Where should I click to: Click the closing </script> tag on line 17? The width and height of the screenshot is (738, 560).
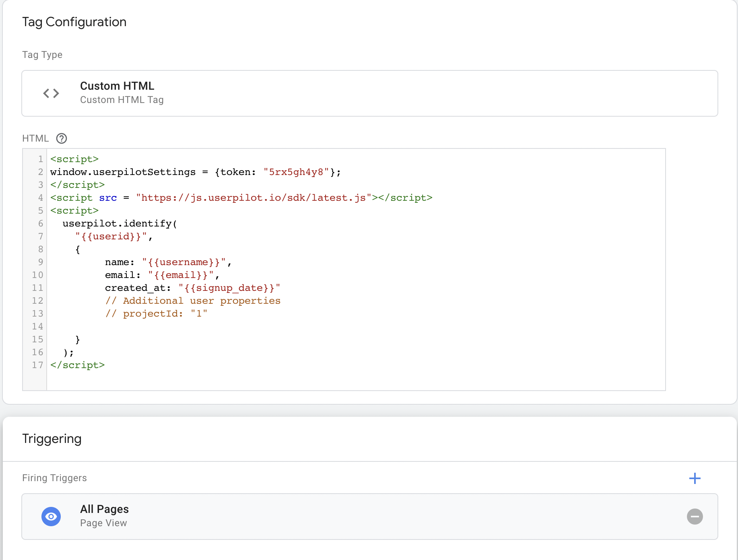78,365
